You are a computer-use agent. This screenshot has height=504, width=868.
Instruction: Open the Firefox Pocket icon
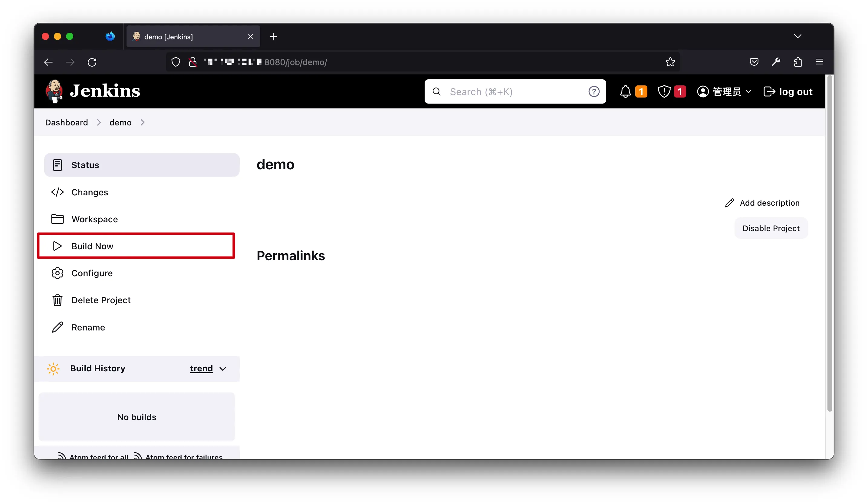coord(754,62)
